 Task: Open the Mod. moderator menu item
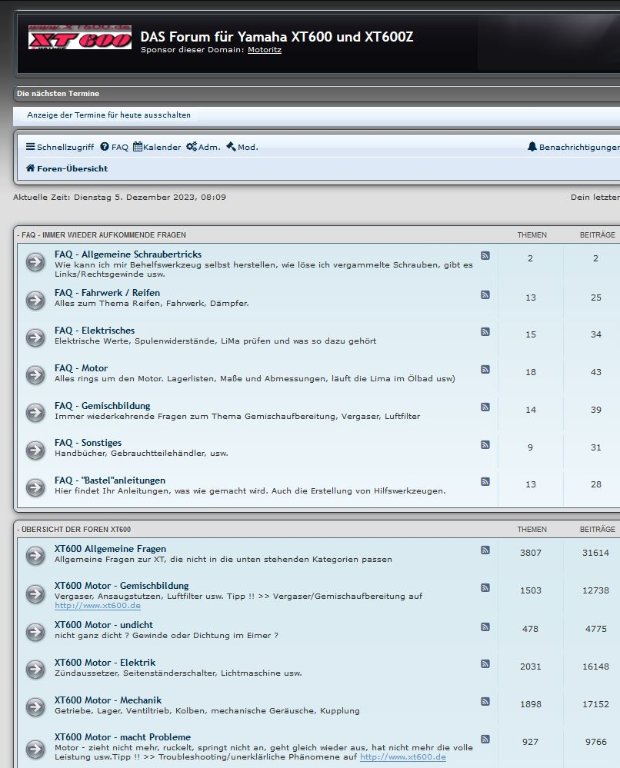pos(242,147)
